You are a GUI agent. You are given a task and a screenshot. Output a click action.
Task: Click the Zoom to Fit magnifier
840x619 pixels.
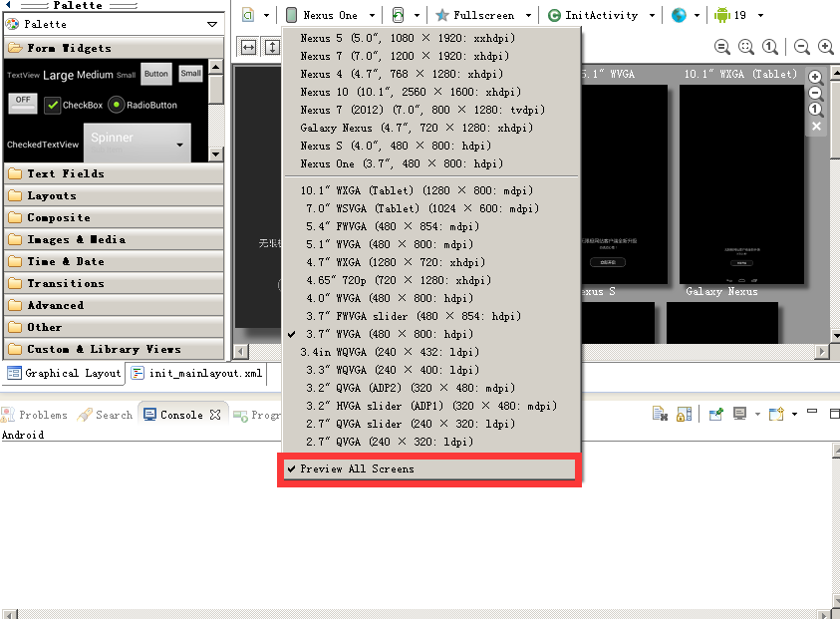click(745, 47)
